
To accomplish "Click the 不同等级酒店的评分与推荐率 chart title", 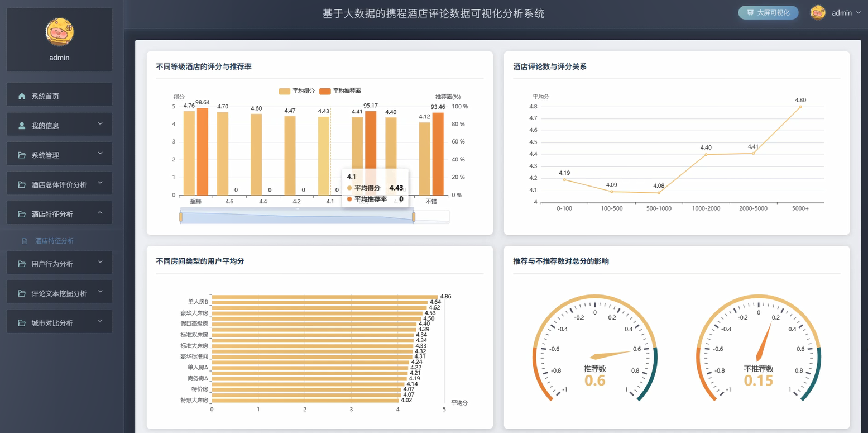I will 204,66.
